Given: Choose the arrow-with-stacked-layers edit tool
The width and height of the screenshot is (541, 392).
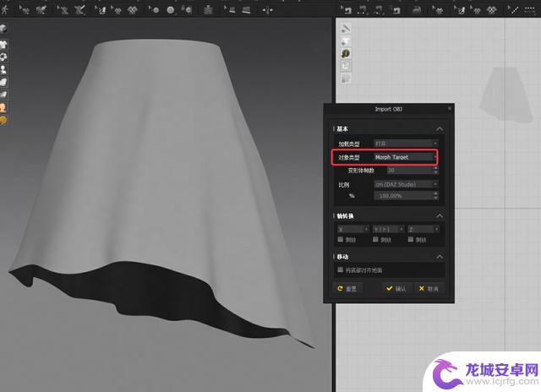Looking at the screenshot, I should pyautogui.click(x=229, y=10).
